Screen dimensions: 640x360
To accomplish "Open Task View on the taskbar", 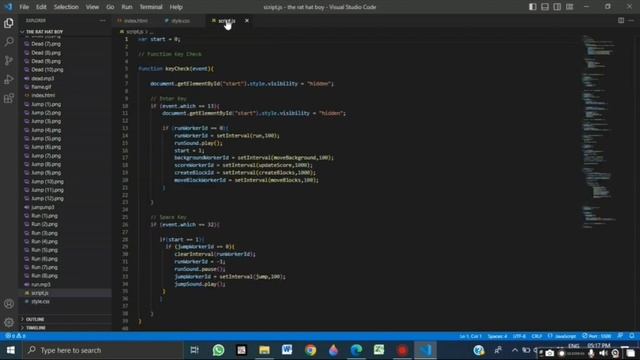I will point(195,350).
